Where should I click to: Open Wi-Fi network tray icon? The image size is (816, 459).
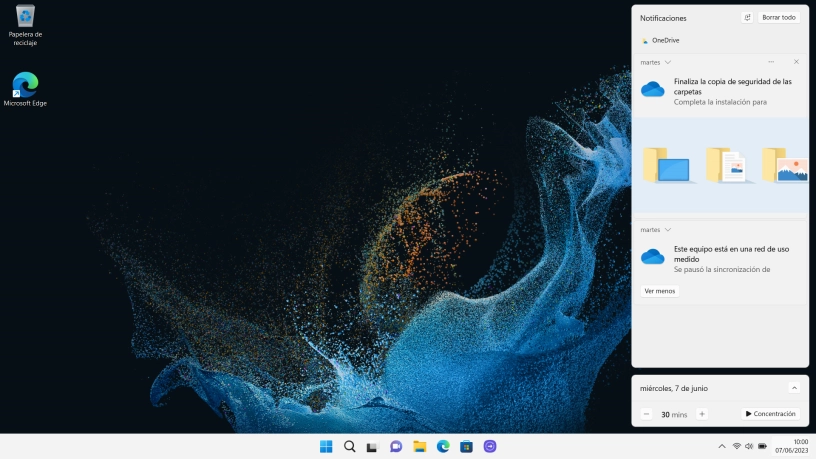click(736, 447)
